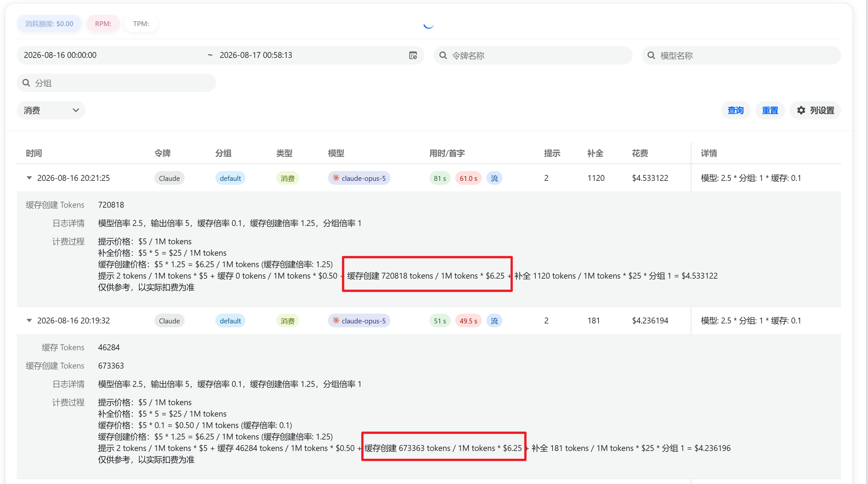
Task: Click the 时间 column header
Action: pyautogui.click(x=34, y=153)
